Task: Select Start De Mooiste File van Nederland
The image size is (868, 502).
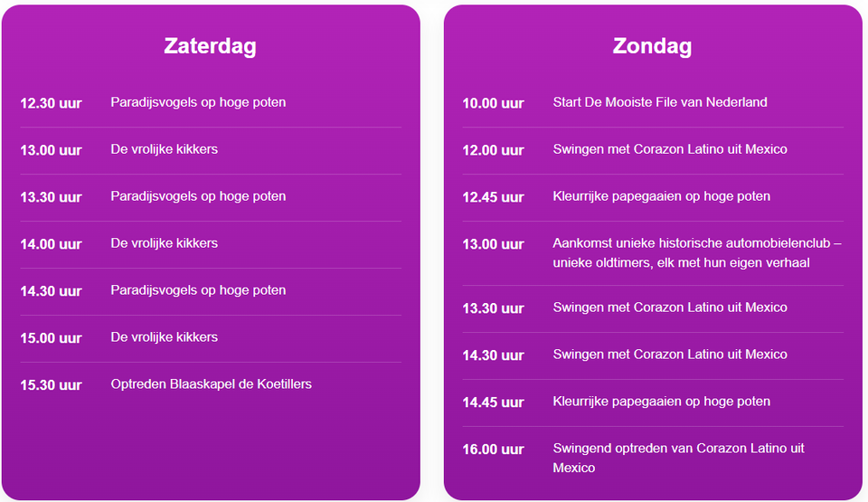Action: (x=660, y=102)
